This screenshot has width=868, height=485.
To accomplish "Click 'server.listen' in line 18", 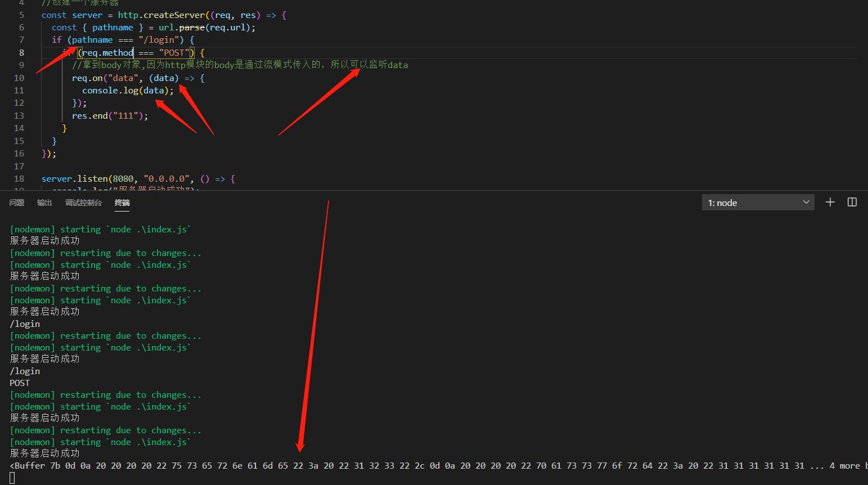I will (74, 178).
